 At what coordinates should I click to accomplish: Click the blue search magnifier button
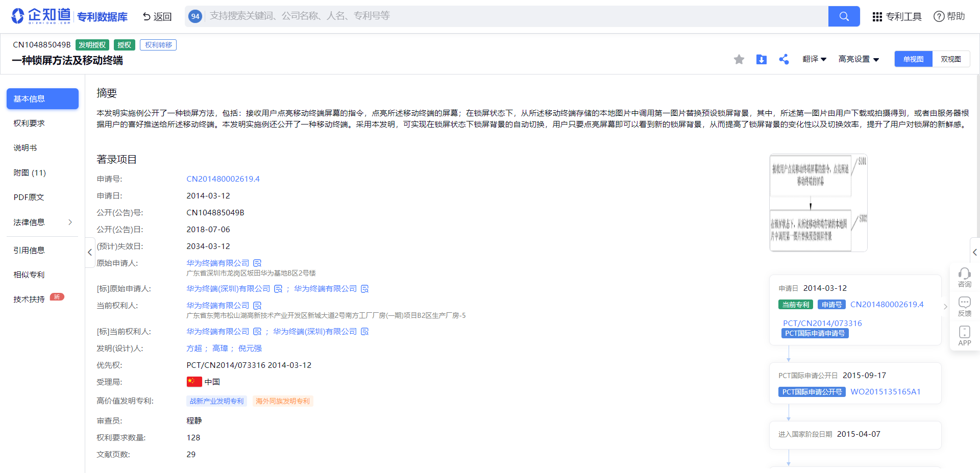click(844, 16)
